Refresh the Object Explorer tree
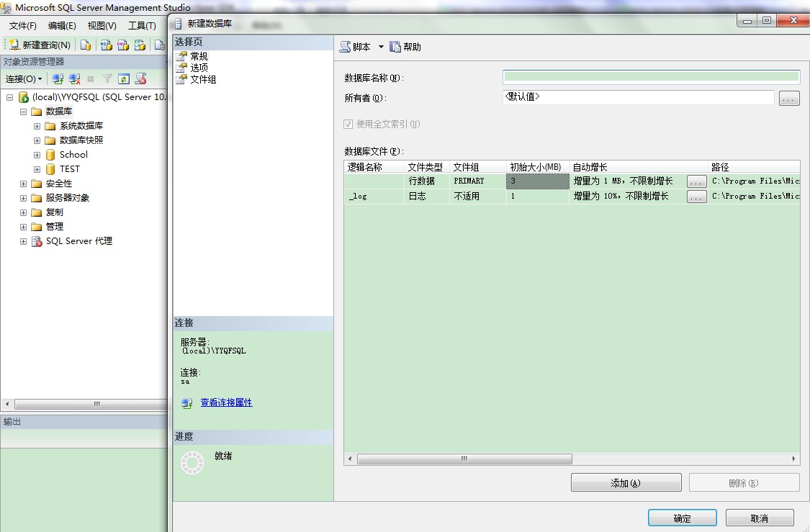 (122, 78)
